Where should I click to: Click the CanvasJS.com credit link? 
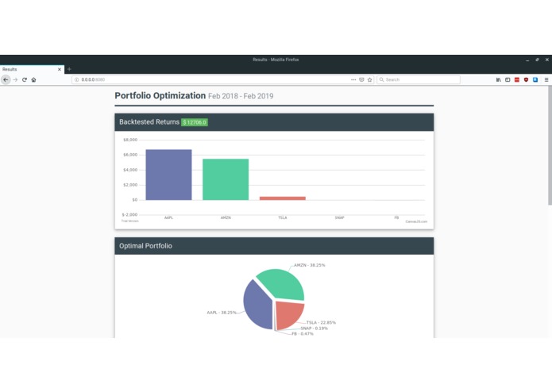click(x=415, y=221)
